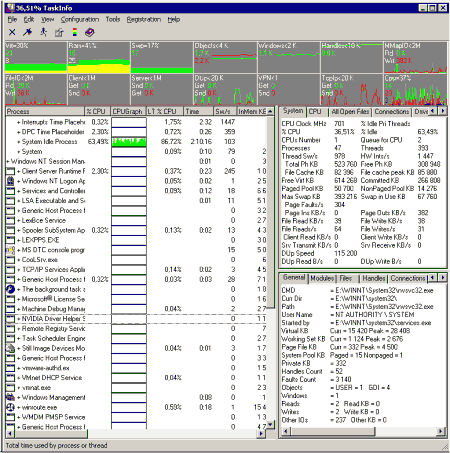Switch to the Modules tab
Image resolution: width=450 pixels, height=453 pixels.
[x=322, y=278]
